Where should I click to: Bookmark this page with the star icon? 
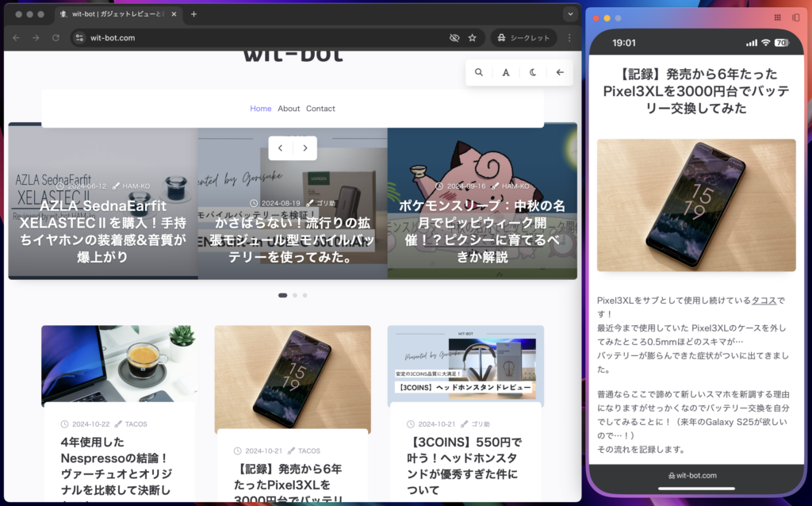click(x=473, y=37)
